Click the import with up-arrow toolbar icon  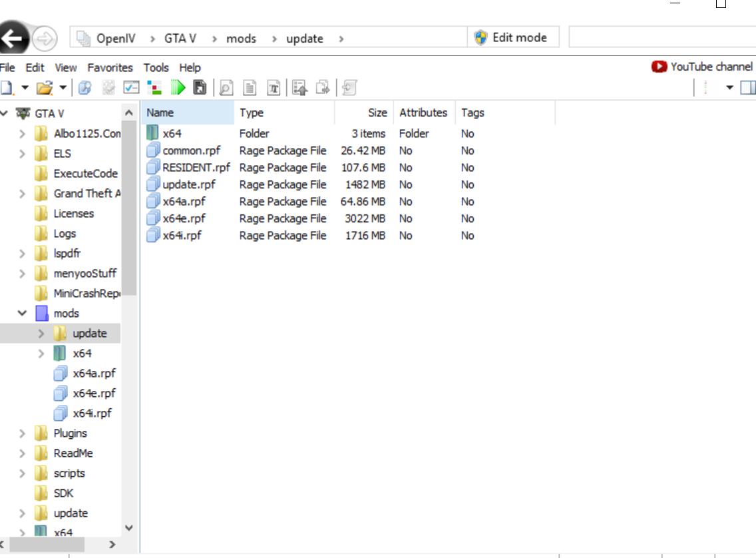[x=299, y=88]
